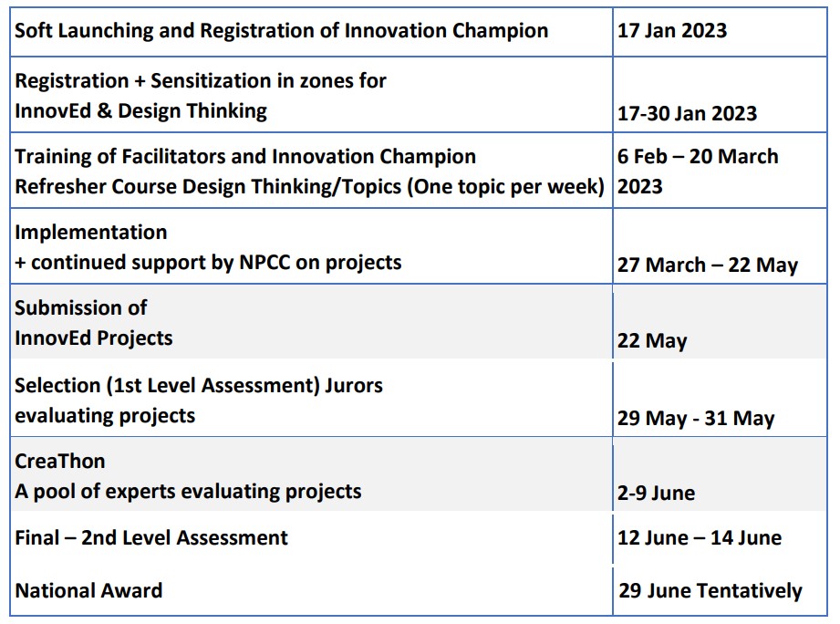840x624 pixels.
Task: Click the 'Implementation' row heading
Action: click(x=91, y=233)
